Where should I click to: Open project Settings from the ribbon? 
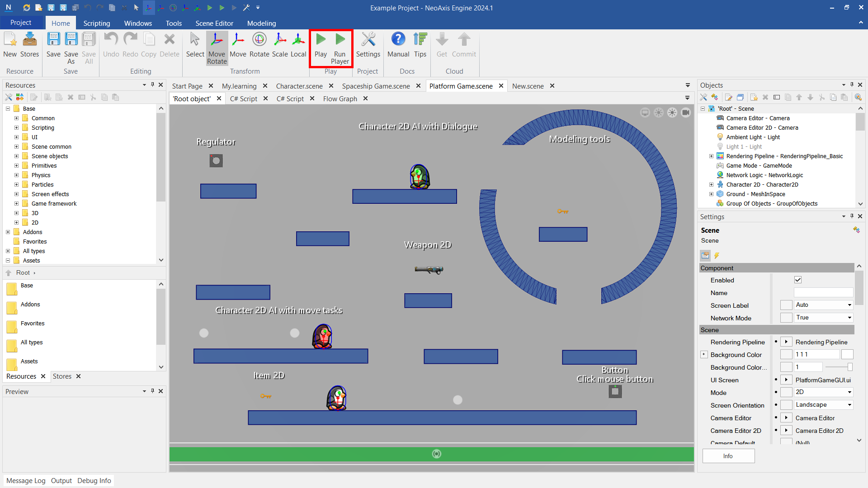point(368,40)
